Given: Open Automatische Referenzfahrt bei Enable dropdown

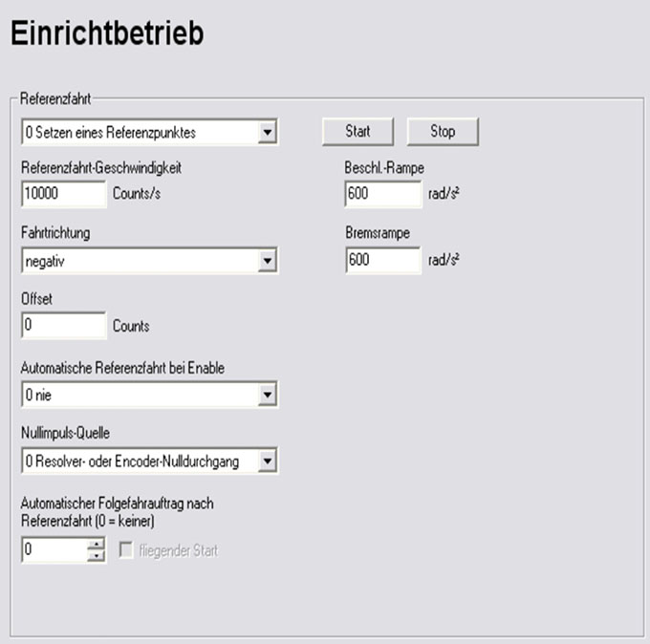Looking at the screenshot, I should point(268,394).
